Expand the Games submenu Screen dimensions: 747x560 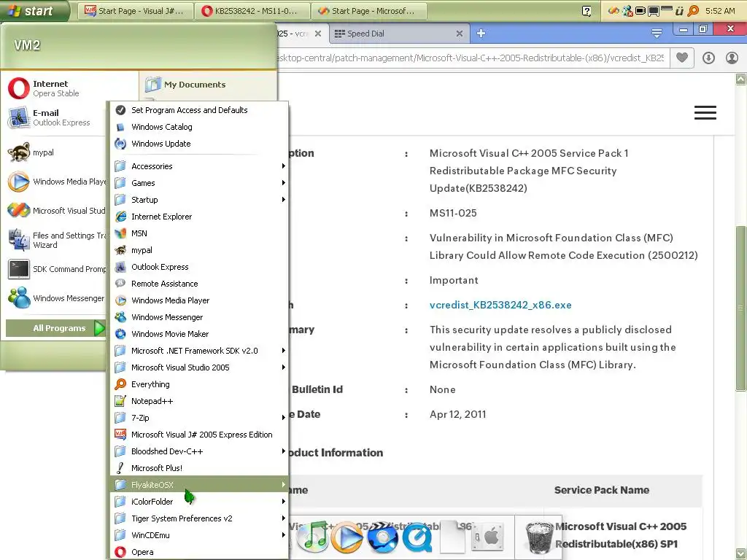coord(199,183)
